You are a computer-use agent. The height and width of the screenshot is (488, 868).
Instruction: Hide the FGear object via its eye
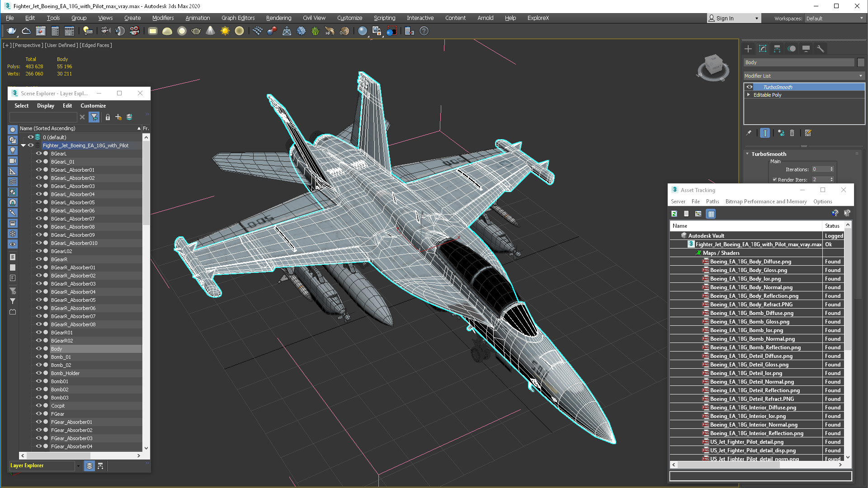pyautogui.click(x=39, y=414)
